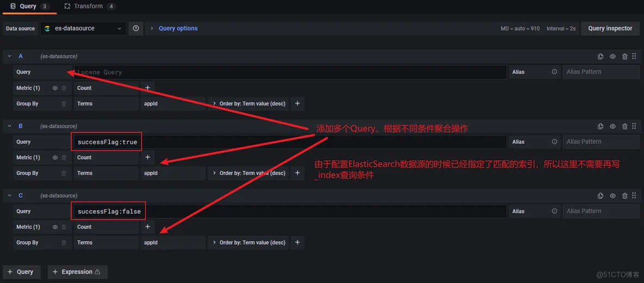Open the appId field selector in query B
Viewport: 644px width, 283px height.
pyautogui.click(x=173, y=173)
